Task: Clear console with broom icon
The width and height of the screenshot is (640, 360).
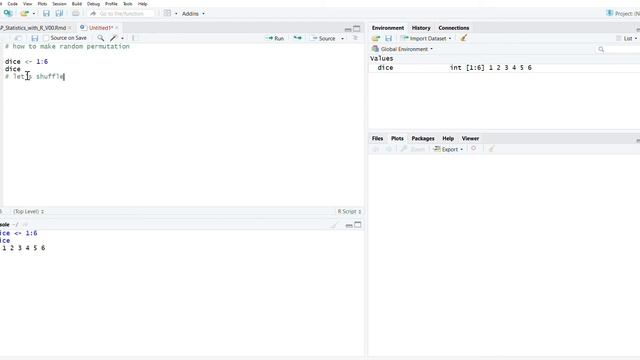Action: point(334,225)
